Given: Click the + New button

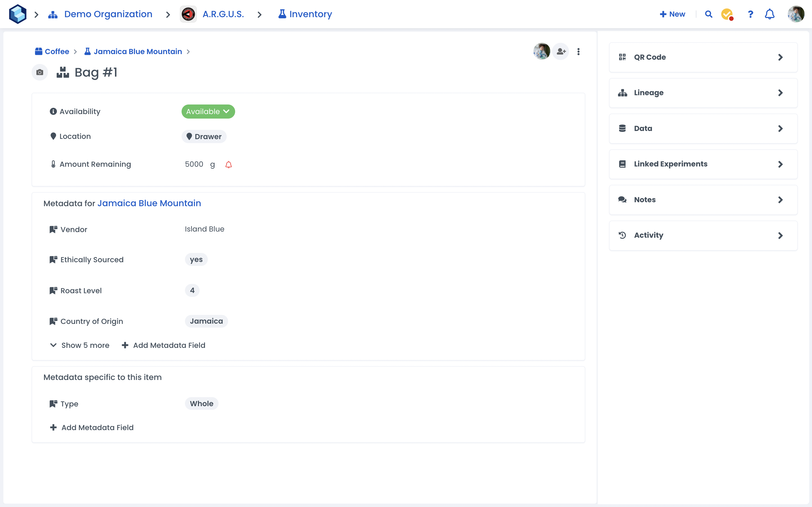Looking at the screenshot, I should [672, 14].
